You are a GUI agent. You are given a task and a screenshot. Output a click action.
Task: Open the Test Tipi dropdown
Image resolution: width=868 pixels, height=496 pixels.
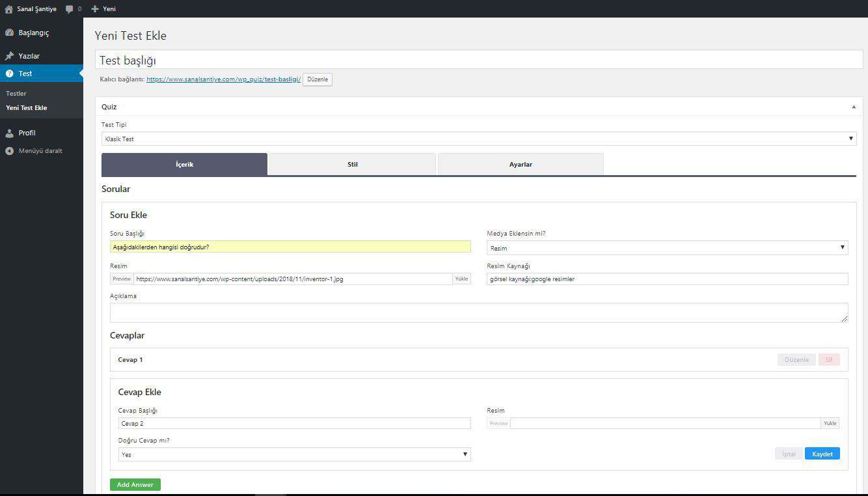(478, 139)
